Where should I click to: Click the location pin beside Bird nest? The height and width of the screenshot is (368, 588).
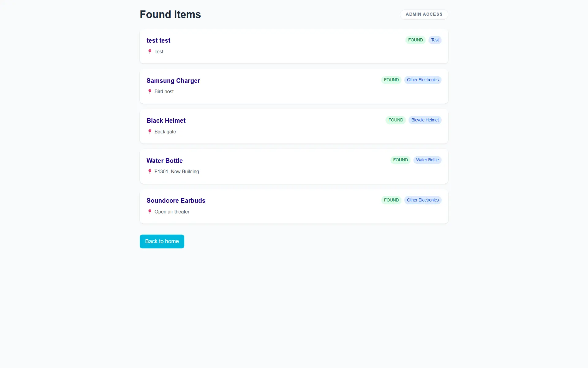pyautogui.click(x=150, y=91)
